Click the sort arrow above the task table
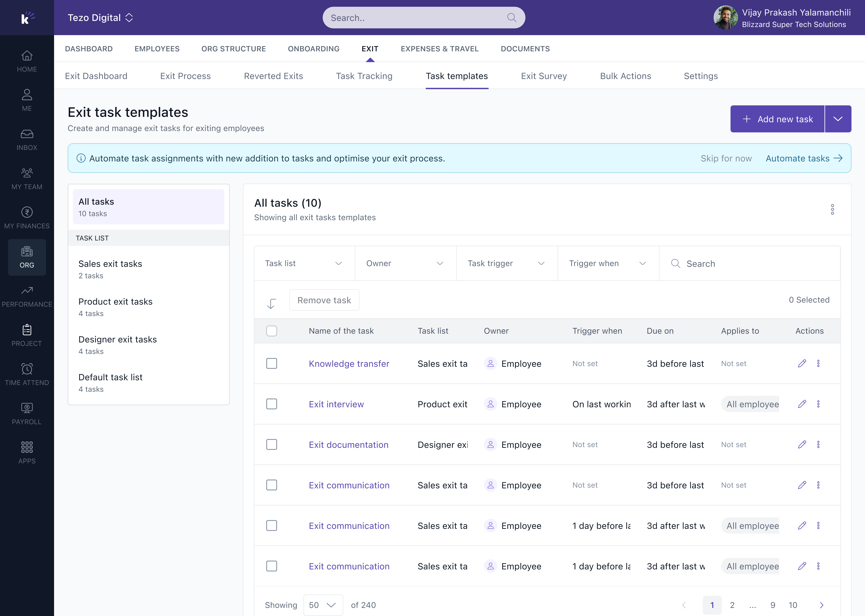The width and height of the screenshot is (865, 616). click(272, 303)
